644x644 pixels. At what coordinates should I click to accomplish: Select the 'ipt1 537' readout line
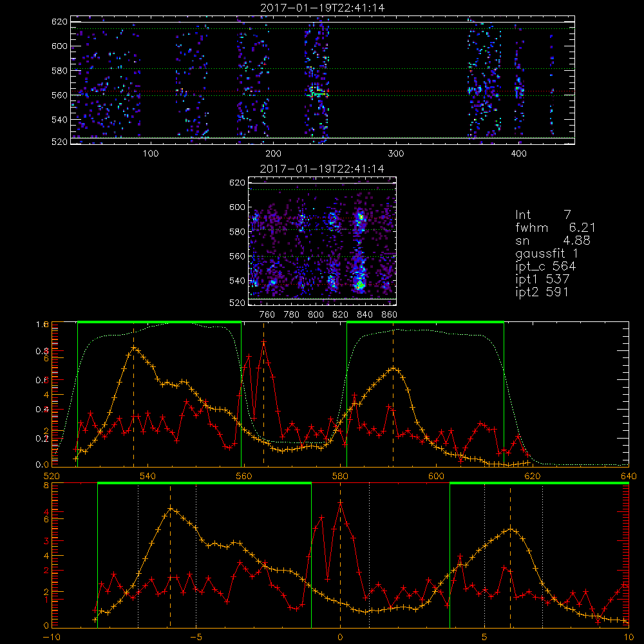542,279
